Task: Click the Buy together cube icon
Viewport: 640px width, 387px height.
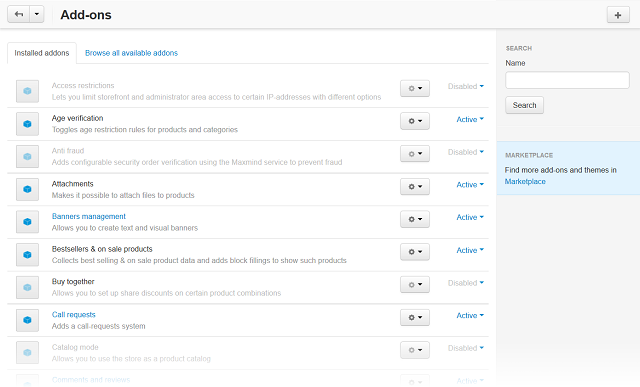Action: coord(27,287)
